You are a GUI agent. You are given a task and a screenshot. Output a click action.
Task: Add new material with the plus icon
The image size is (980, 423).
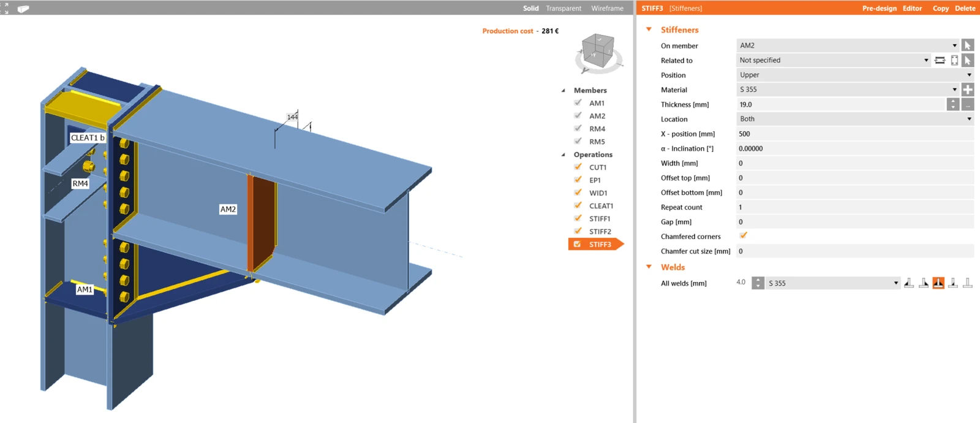point(968,90)
